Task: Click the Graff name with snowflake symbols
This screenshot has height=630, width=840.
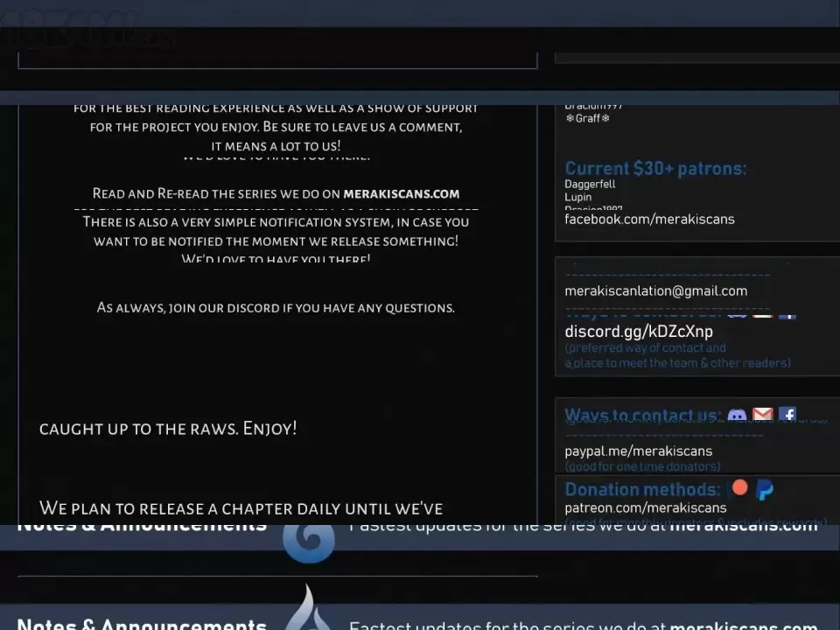Action: click(587, 118)
